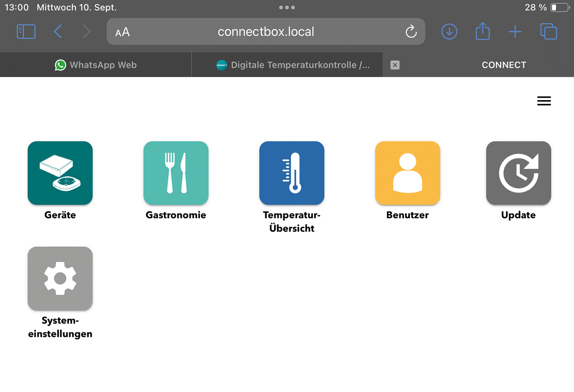The height and width of the screenshot is (392, 574).
Task: Open the Benutzer user icon
Action: coord(407,173)
